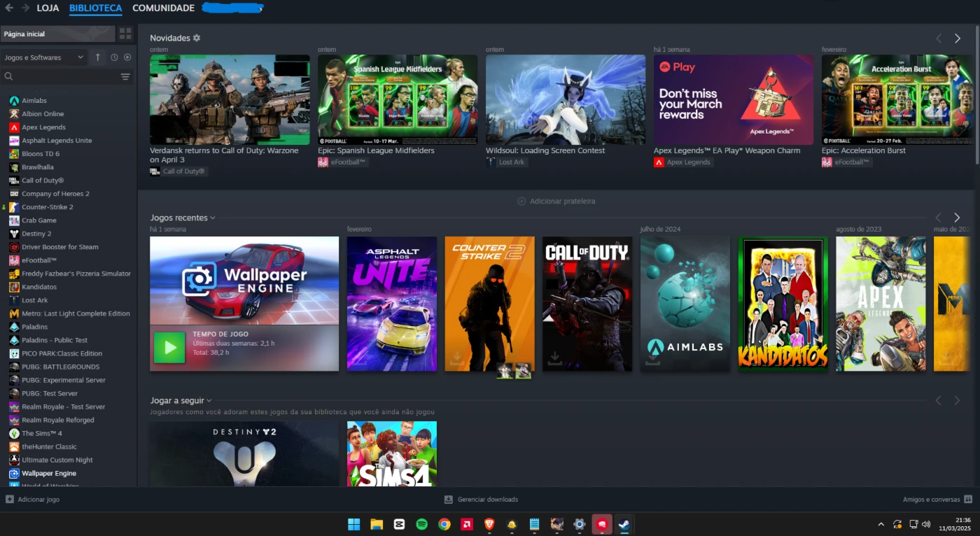Go back with the left arrow in Steam's navigation
The width and height of the screenshot is (980, 536).
click(9, 8)
